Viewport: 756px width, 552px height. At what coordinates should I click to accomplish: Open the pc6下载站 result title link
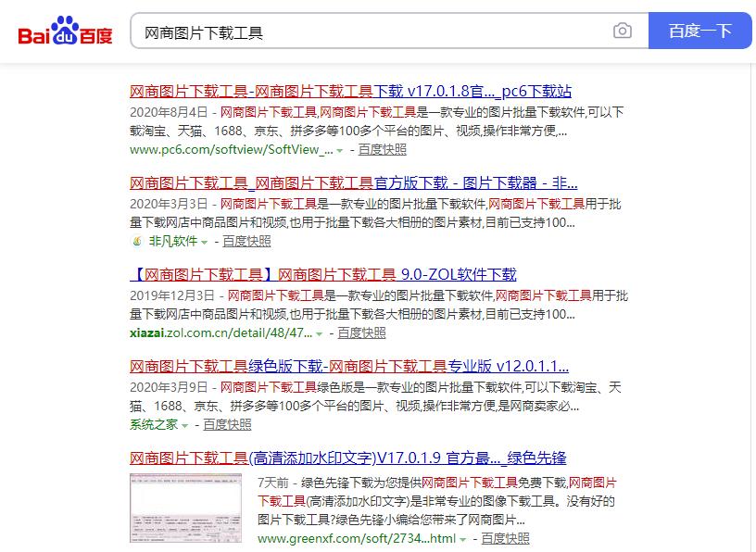coord(352,91)
